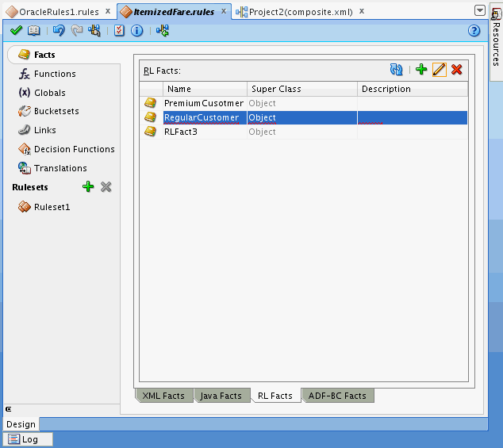The width and height of the screenshot is (503, 448).
Task: Close the ItemizedFare.rules tab
Action: point(224,11)
